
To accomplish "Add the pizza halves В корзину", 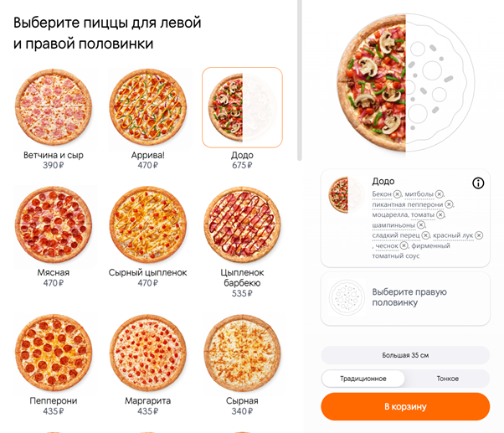I will [x=405, y=407].
